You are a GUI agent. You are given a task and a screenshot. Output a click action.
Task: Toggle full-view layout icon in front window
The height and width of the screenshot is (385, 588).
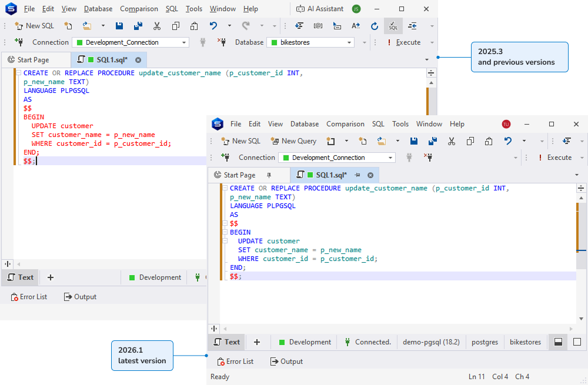pos(577,342)
